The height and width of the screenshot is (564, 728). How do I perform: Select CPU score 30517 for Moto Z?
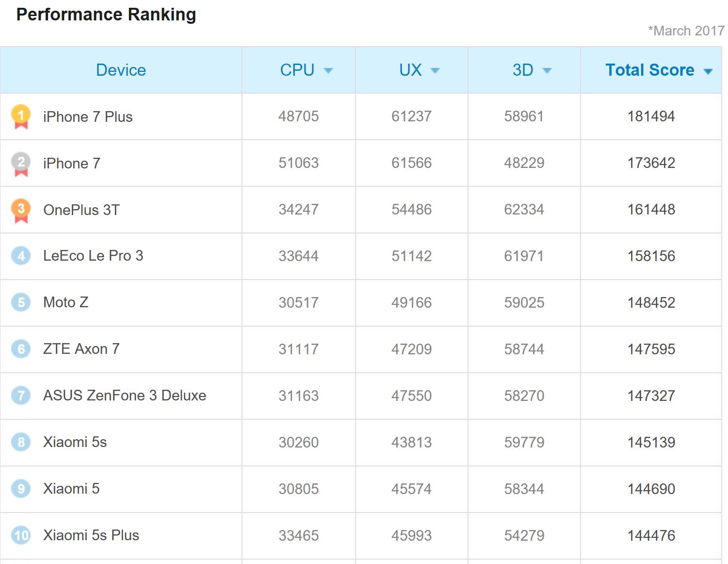click(x=299, y=303)
